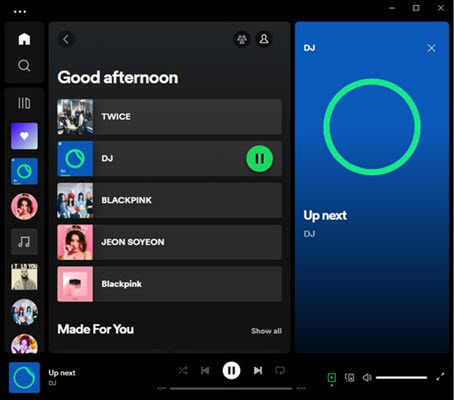Image resolution: width=454 pixels, height=400 pixels.
Task: Open Your Library icon
Action: (24, 103)
